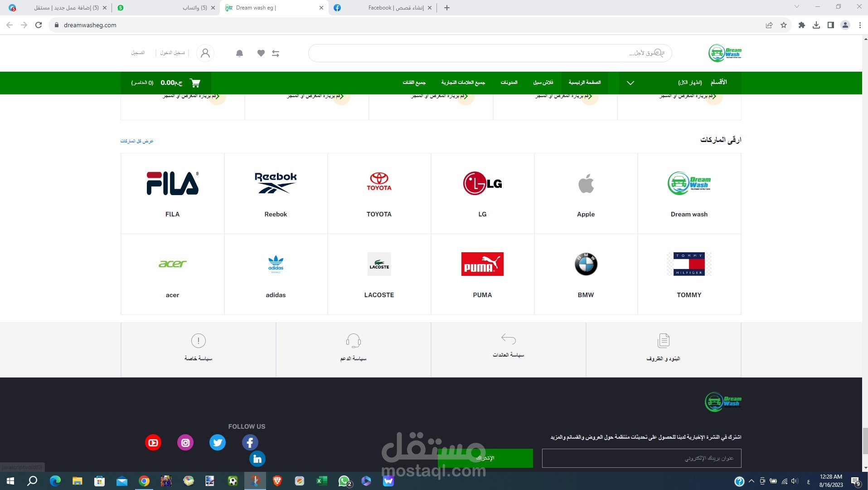Open the FILA brand card
Image resolution: width=868 pixels, height=490 pixels.
tap(173, 194)
